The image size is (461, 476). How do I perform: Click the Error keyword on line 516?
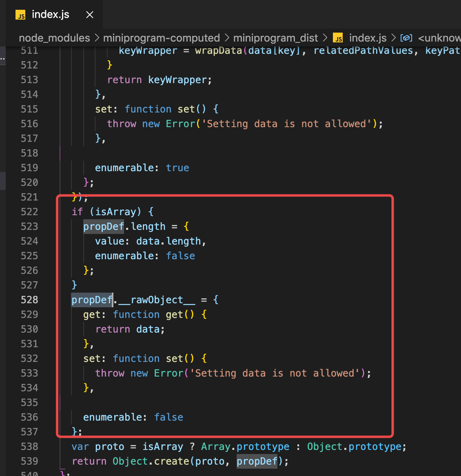(x=180, y=123)
